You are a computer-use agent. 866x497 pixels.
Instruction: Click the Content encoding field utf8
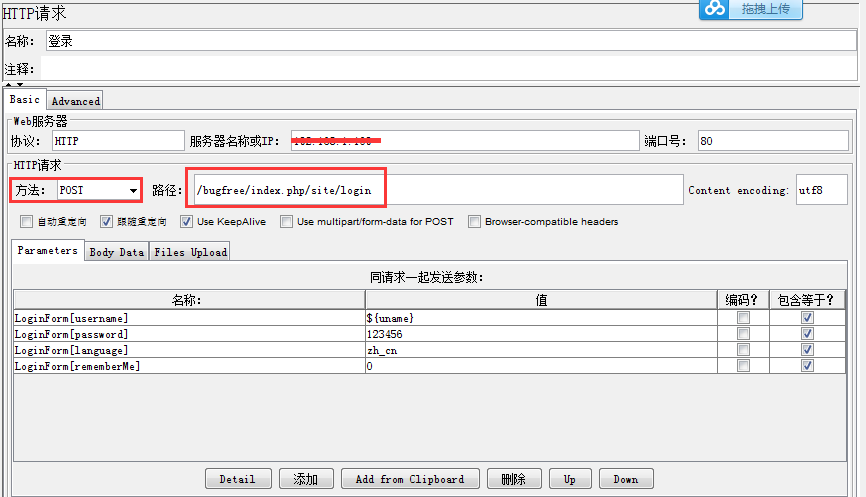coord(822,190)
